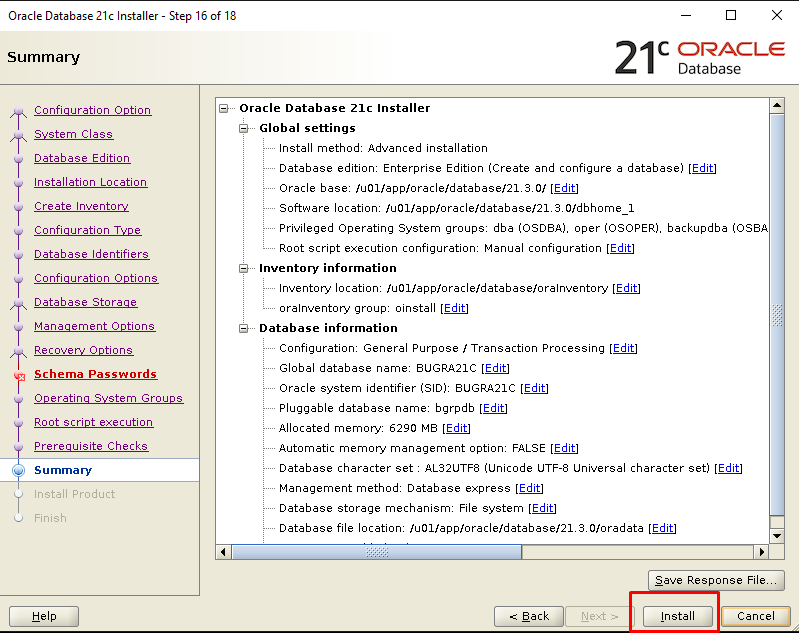Image resolution: width=799 pixels, height=633 pixels.
Task: Edit the database Configuration type
Action: [623, 348]
